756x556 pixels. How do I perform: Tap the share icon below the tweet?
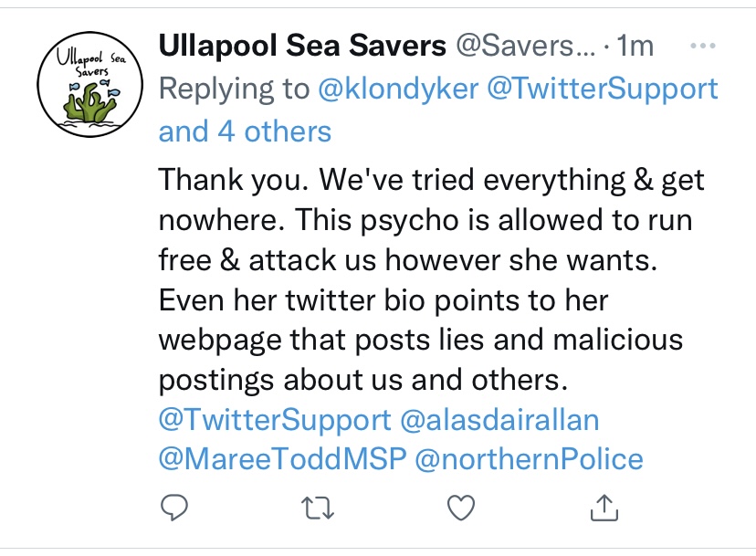[604, 508]
